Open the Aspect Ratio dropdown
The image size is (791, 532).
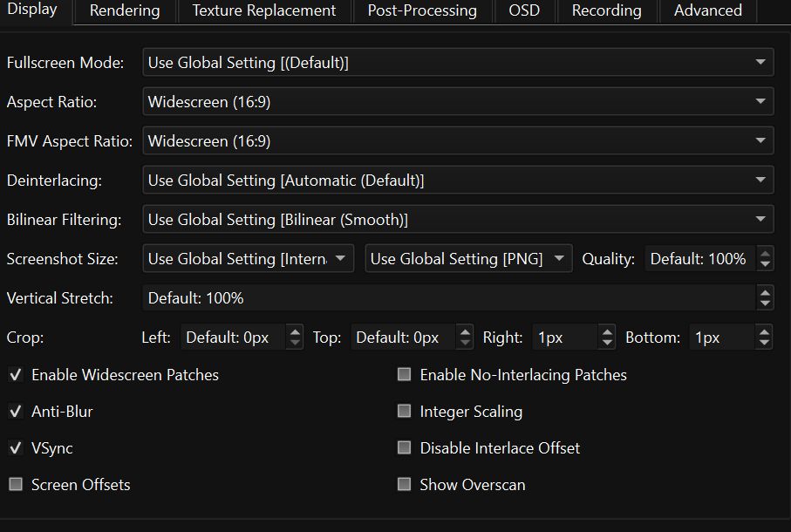[x=458, y=101]
